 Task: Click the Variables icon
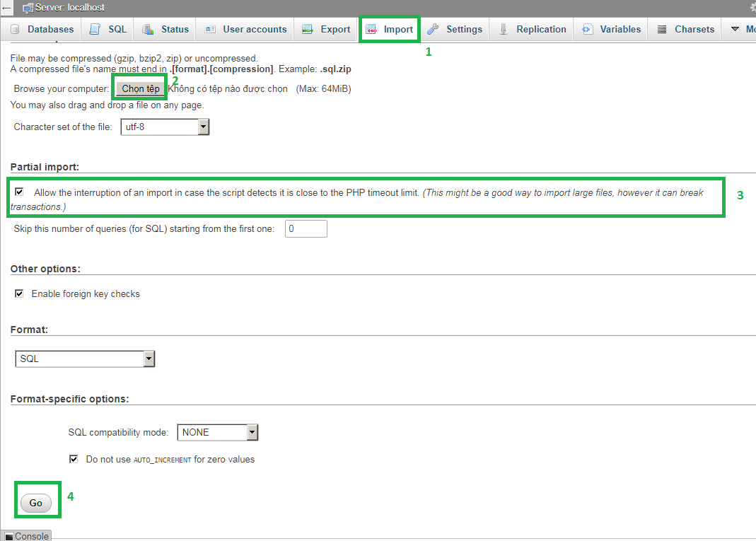click(x=587, y=30)
